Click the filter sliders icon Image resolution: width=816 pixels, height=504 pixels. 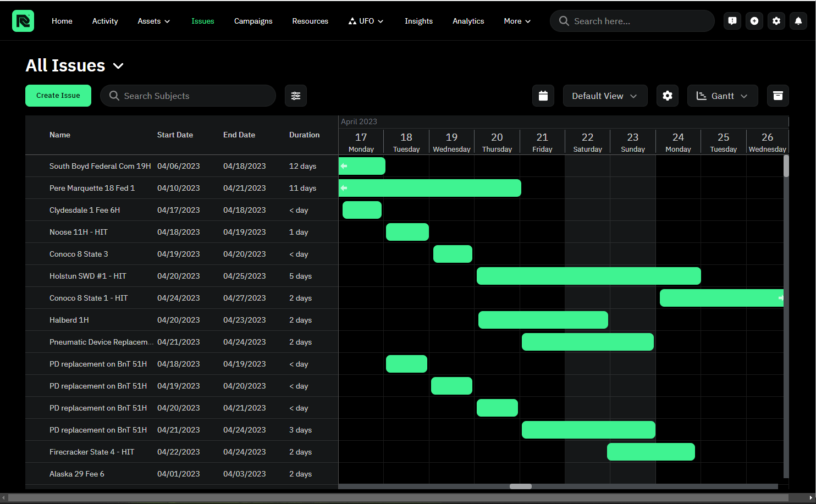296,96
